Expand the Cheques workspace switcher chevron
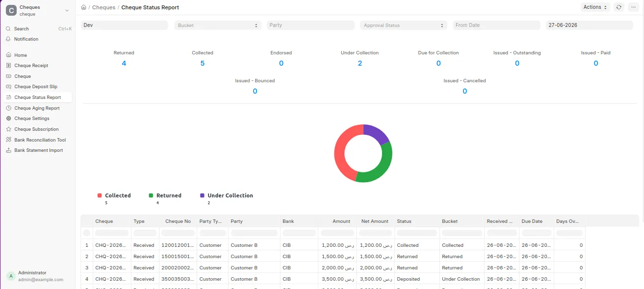Image resolution: width=644 pixels, height=289 pixels. click(67, 11)
